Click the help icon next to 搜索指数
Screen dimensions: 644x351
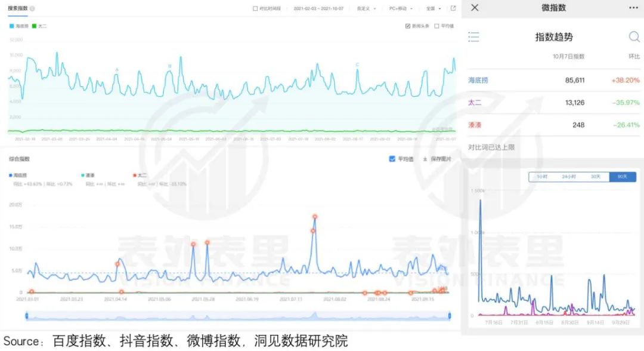pyautogui.click(x=32, y=9)
